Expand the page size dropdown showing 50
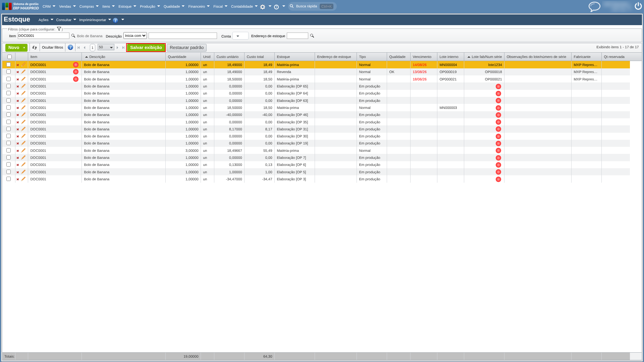Screen dimensions: 644x362 click(x=106, y=48)
